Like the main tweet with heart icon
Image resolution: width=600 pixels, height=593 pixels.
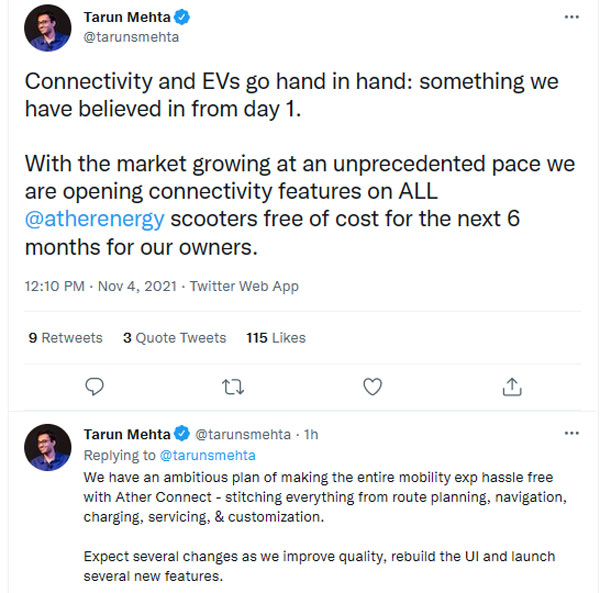pyautogui.click(x=372, y=386)
